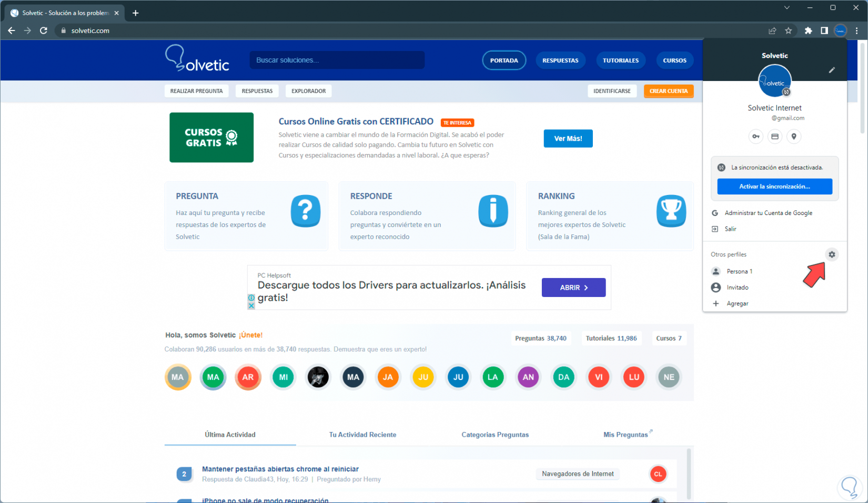Open a new browser tab
The image size is (868, 503).
tap(136, 13)
